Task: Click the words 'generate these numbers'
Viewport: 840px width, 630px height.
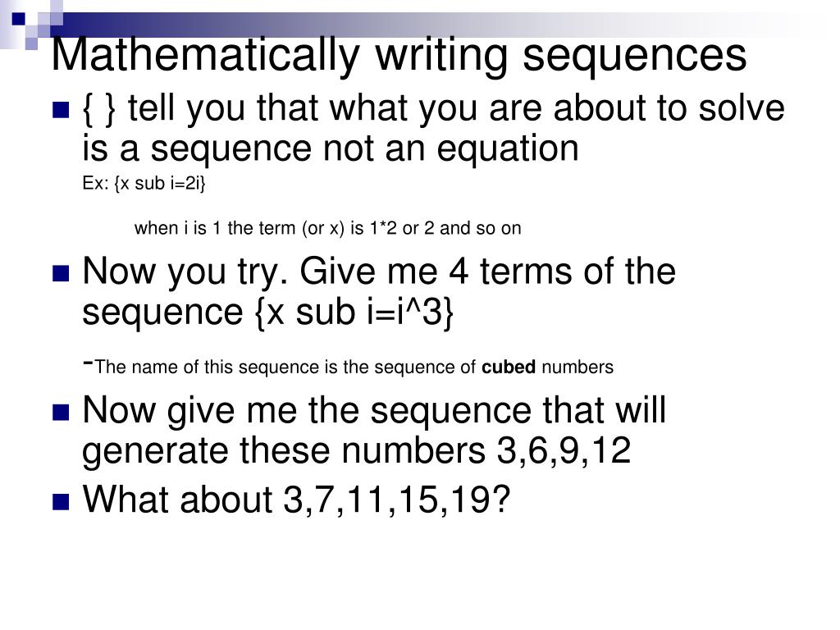Action: [x=283, y=450]
